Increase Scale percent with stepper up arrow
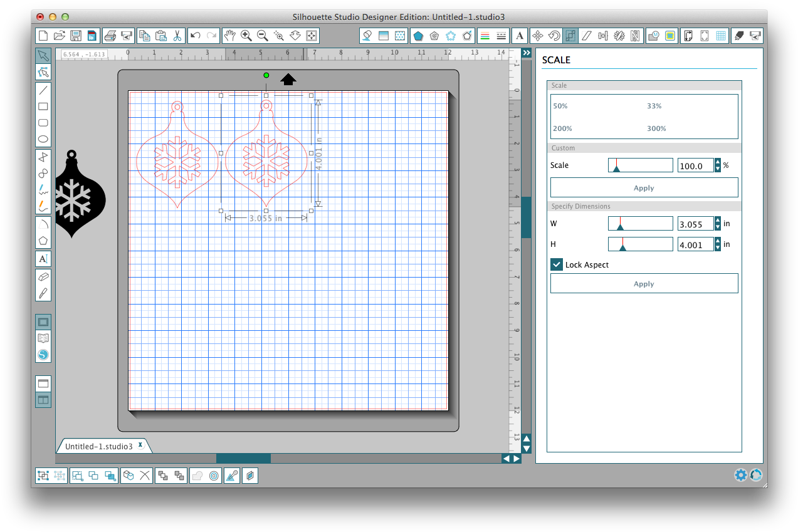 (718, 162)
